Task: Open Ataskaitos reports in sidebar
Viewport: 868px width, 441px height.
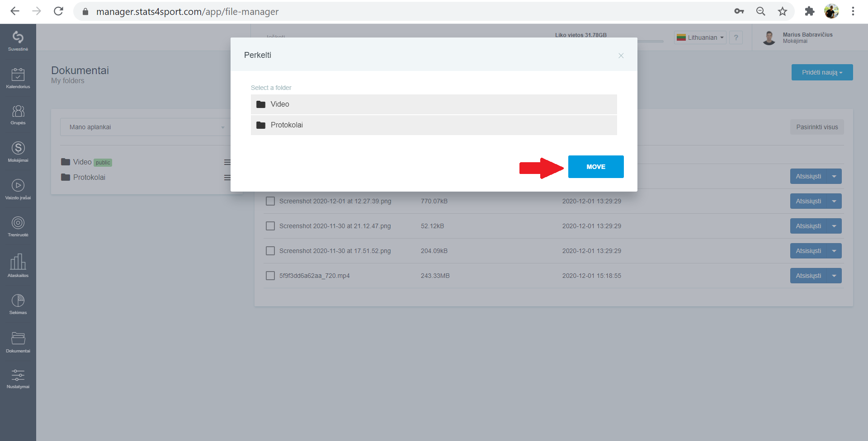Action: click(18, 265)
